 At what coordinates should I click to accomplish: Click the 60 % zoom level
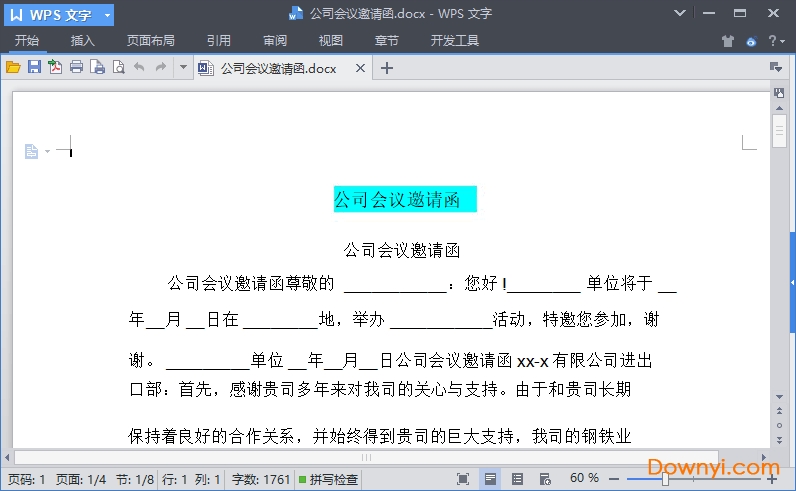tap(584, 478)
